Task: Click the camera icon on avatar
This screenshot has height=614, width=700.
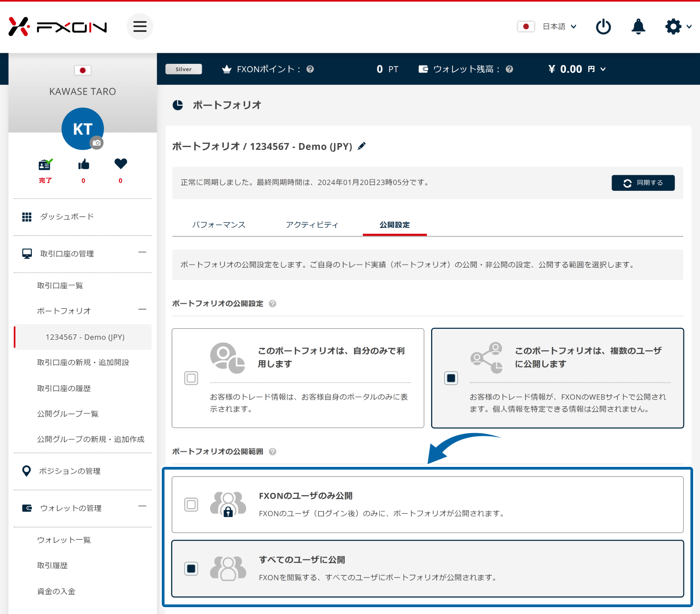Action: (97, 143)
